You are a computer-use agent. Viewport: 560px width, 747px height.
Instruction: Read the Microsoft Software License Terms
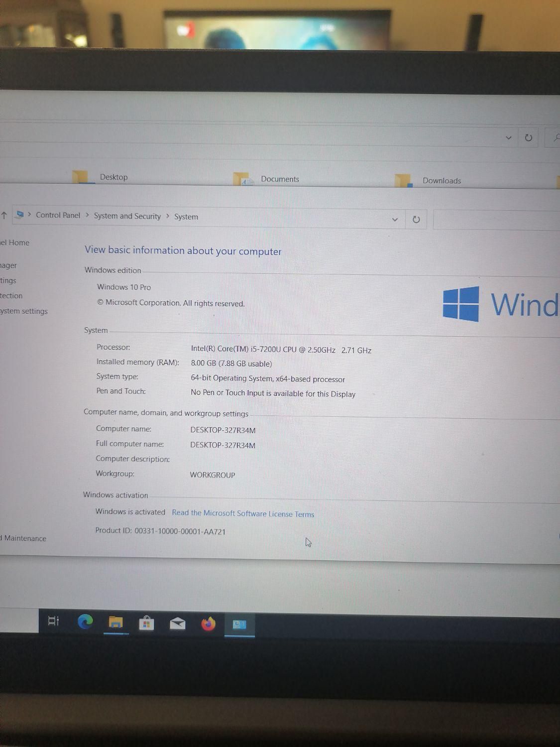click(243, 513)
